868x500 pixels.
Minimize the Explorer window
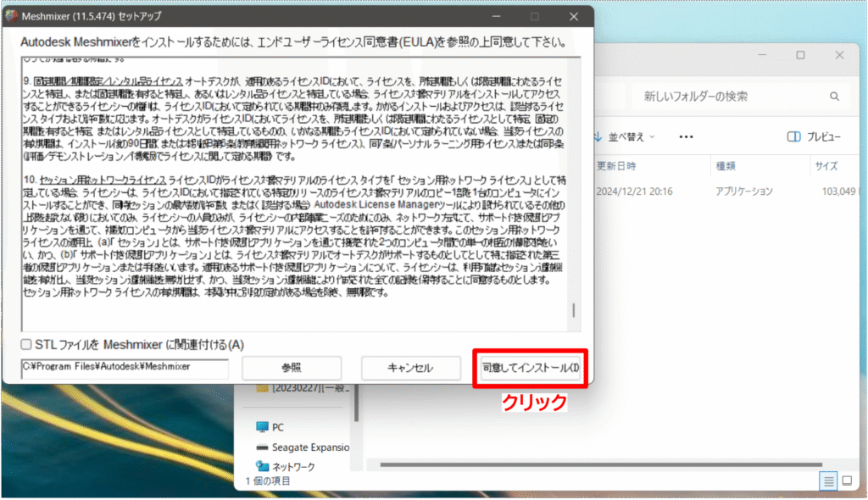tap(762, 55)
